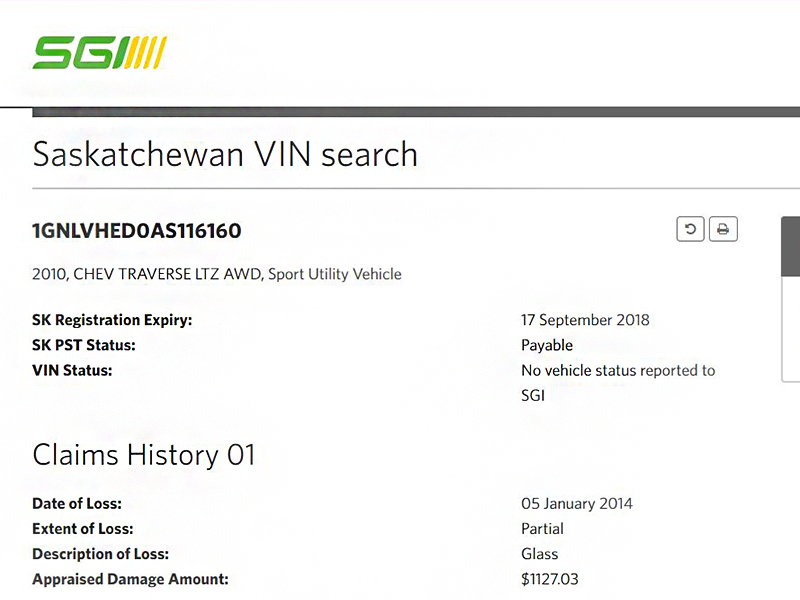Click the reset search refresh icon
800x600 pixels.
click(x=690, y=229)
